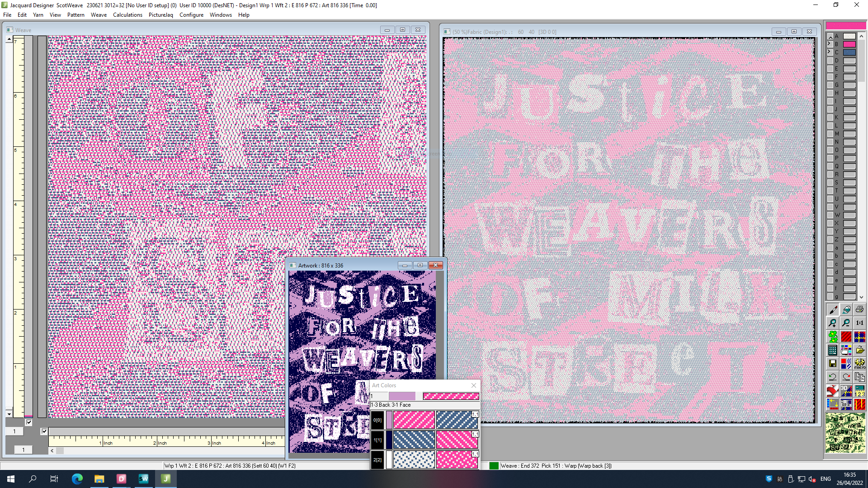Open File Explorer from taskbar

coord(99,479)
